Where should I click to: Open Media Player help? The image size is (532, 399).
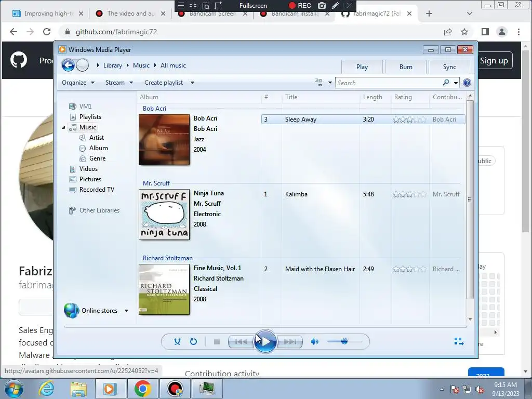point(467,83)
